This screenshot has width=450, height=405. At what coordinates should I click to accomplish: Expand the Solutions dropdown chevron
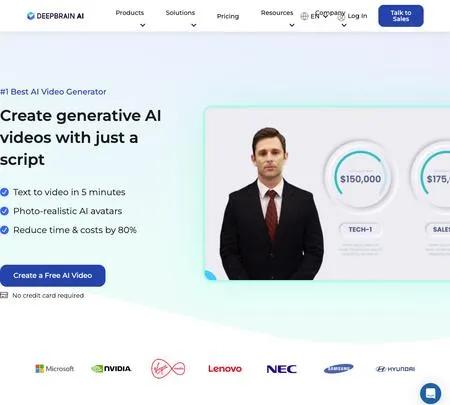click(x=194, y=25)
